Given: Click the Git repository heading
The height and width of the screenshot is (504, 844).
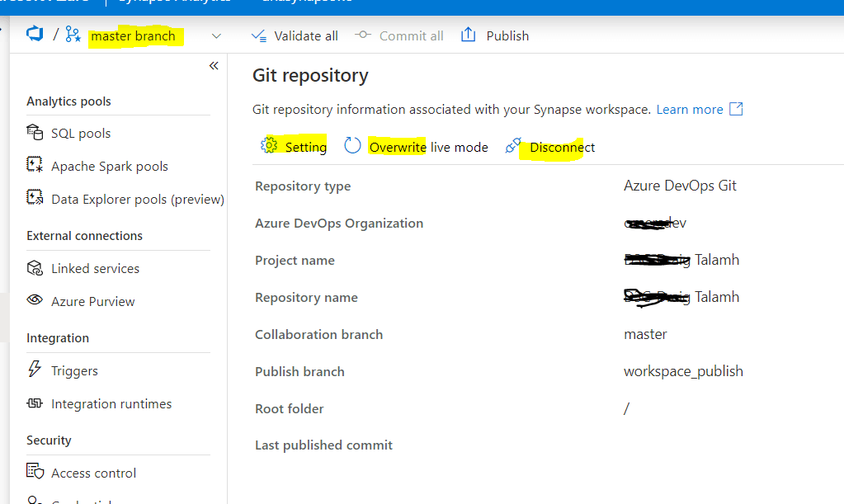Looking at the screenshot, I should 310,76.
